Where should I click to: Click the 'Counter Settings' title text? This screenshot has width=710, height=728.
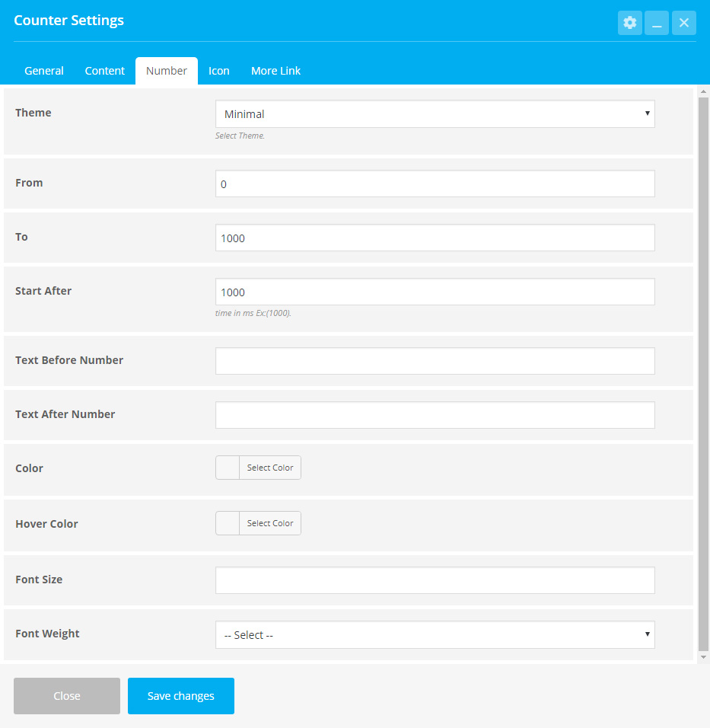point(68,21)
